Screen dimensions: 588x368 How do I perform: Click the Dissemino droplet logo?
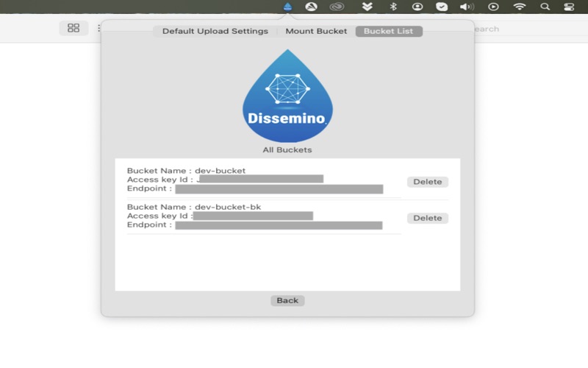[x=287, y=96]
